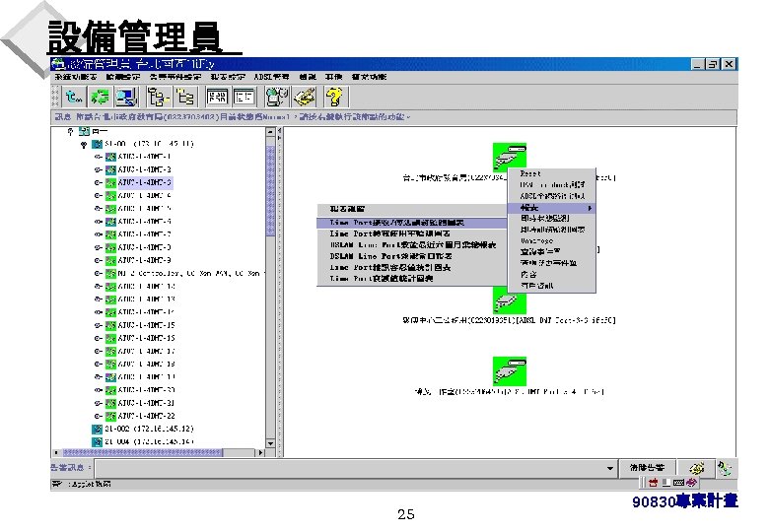This screenshot has height=532, width=769.
Task: Open the ADSL管理 menu
Action: click(271, 77)
